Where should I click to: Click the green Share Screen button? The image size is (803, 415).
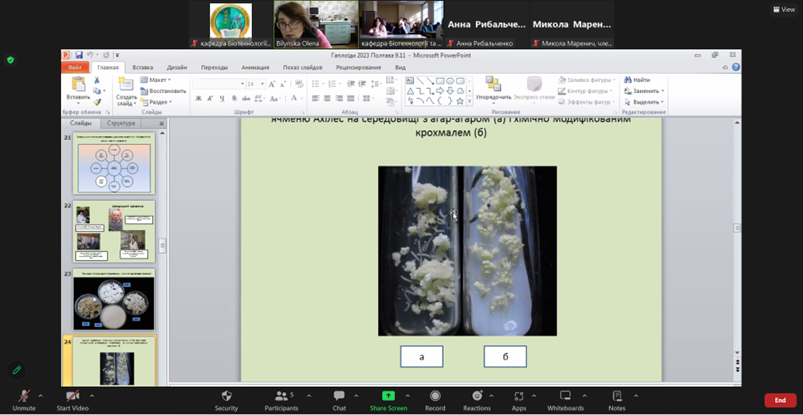click(388, 400)
